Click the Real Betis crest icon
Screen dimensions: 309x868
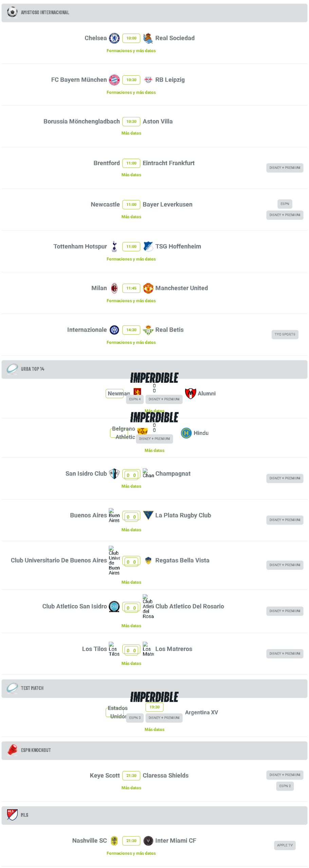[x=148, y=330]
